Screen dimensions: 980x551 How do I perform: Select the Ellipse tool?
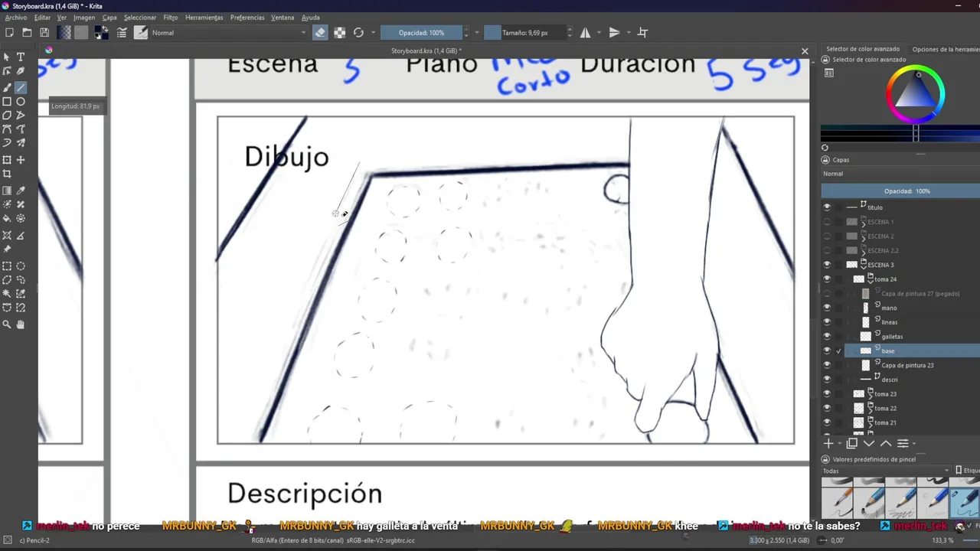[21, 101]
